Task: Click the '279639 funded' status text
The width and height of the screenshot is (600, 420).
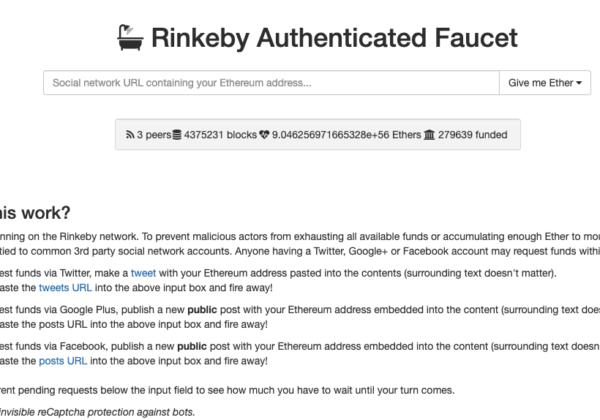Action: (473, 135)
